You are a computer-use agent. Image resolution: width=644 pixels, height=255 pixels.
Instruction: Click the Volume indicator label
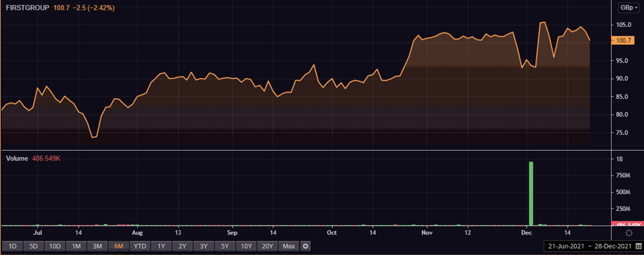point(17,158)
